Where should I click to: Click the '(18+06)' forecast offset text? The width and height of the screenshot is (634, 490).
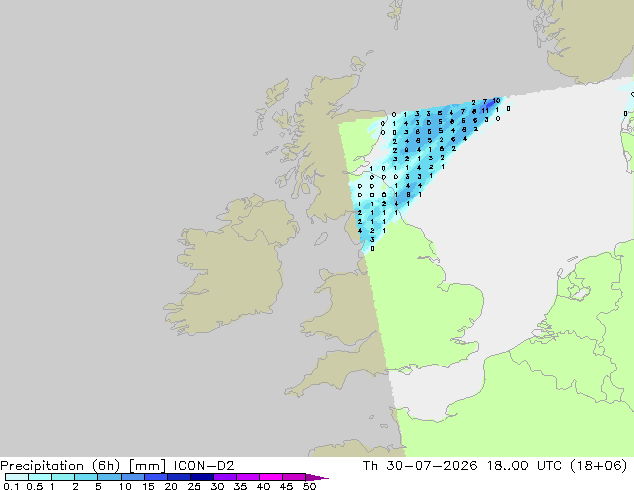tap(598, 466)
